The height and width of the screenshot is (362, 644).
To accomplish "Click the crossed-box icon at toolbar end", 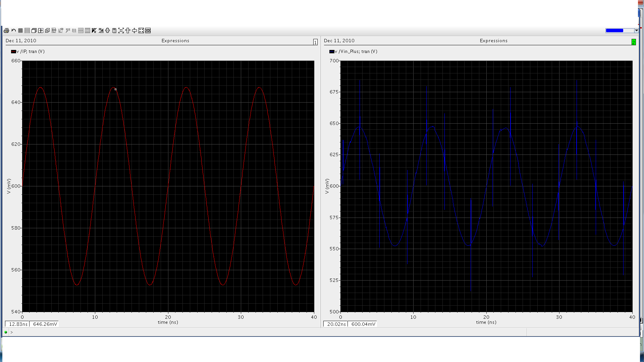I will (148, 31).
